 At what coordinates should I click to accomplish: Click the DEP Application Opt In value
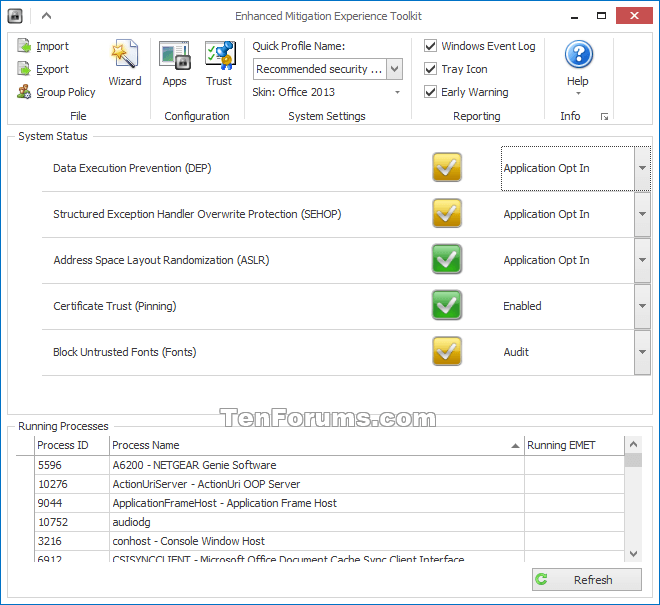point(546,168)
